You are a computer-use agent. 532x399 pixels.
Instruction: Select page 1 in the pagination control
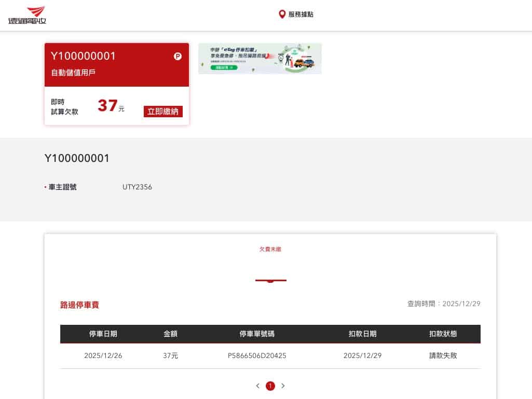(270, 386)
